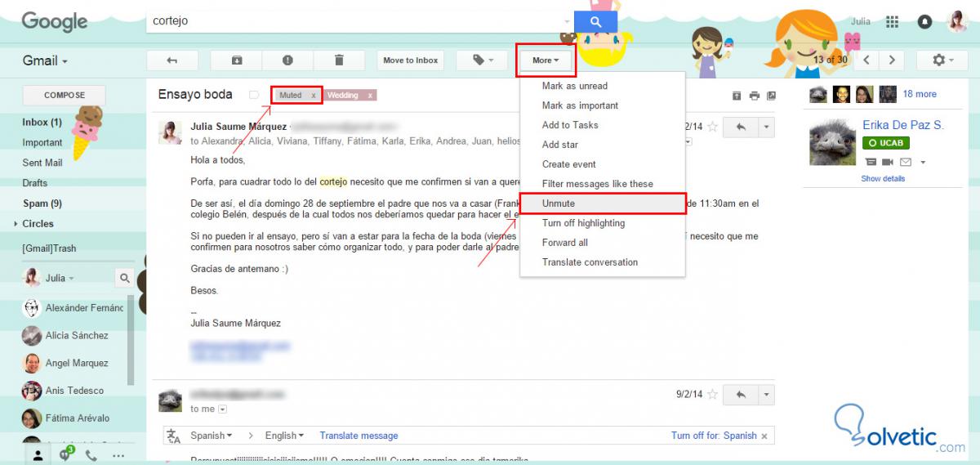
Task: Toggle the importance marker beside Ensayo boda
Action: pos(254,96)
